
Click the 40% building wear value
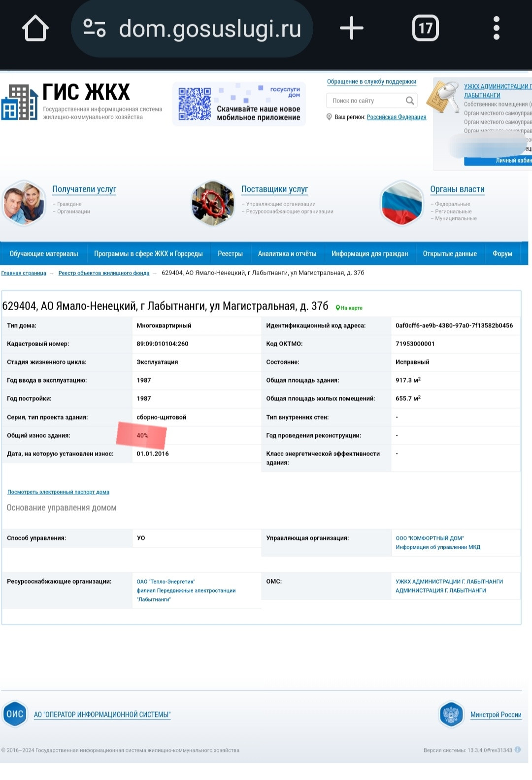[x=142, y=435]
